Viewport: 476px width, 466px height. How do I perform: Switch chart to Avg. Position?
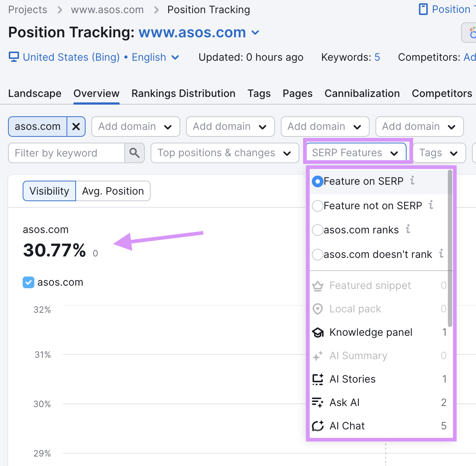click(113, 191)
